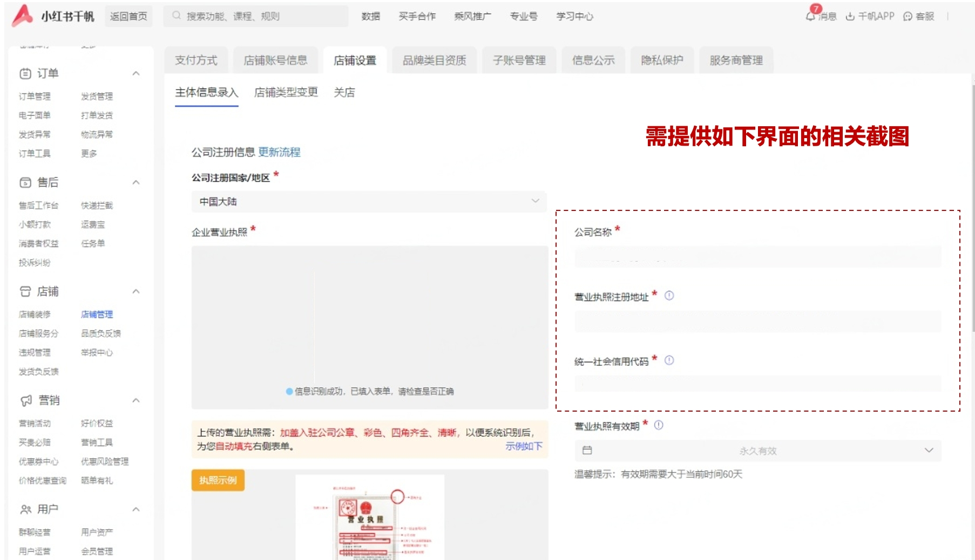Select the 店铺类型变更 sub-tab
The height and width of the screenshot is (560, 975).
(x=286, y=92)
